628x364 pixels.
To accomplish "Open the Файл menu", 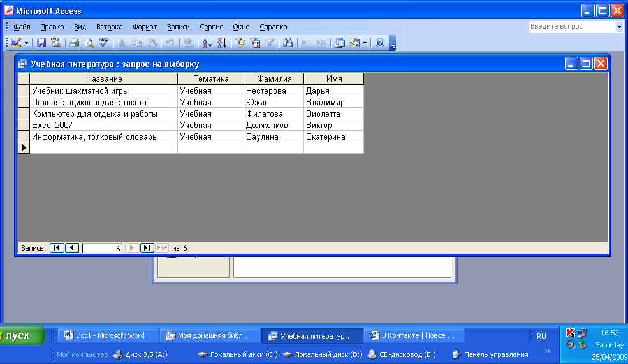I will click(x=22, y=27).
